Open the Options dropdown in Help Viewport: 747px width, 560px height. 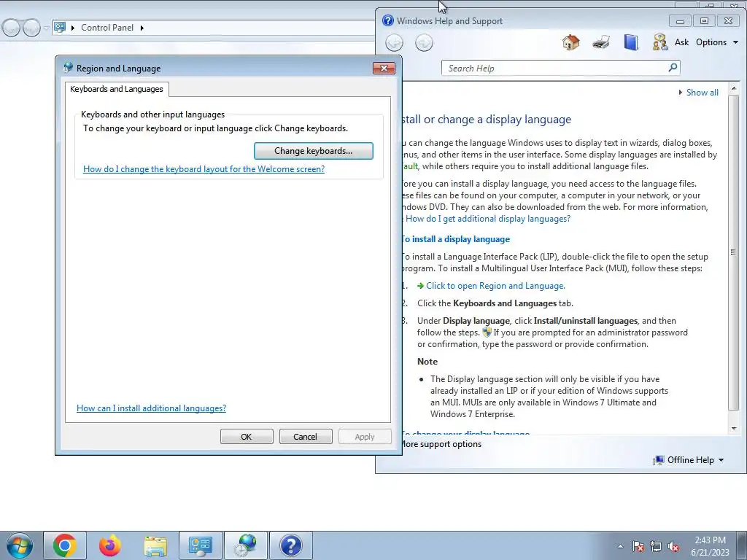(717, 42)
